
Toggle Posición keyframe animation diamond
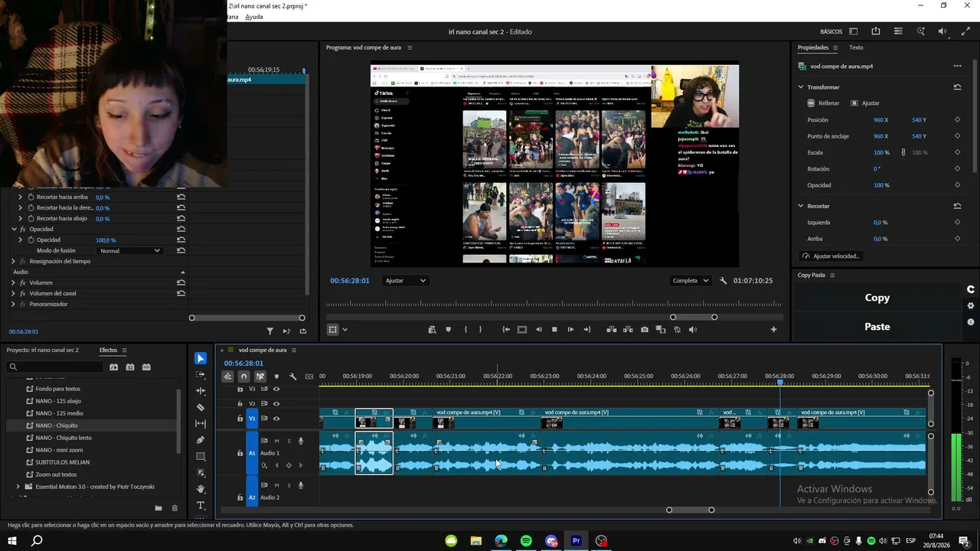pos(957,120)
